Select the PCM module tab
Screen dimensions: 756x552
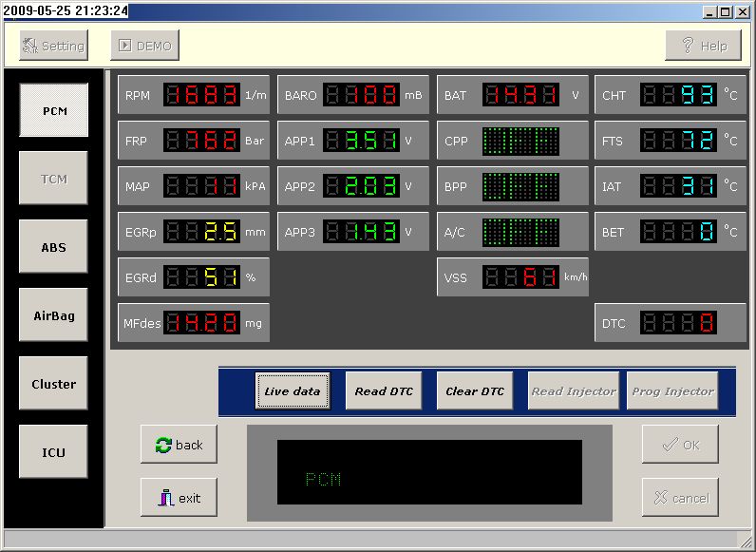54,110
